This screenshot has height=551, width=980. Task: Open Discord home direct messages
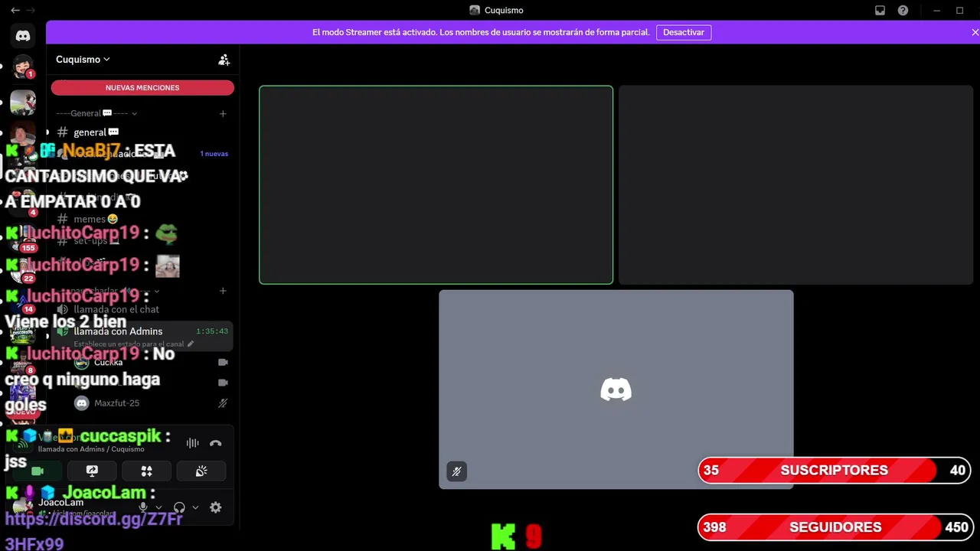click(23, 36)
